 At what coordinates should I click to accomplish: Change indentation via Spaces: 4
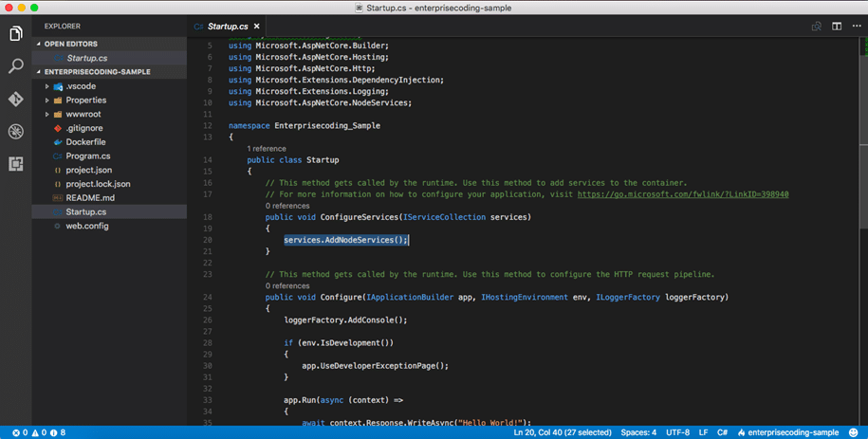click(x=638, y=432)
